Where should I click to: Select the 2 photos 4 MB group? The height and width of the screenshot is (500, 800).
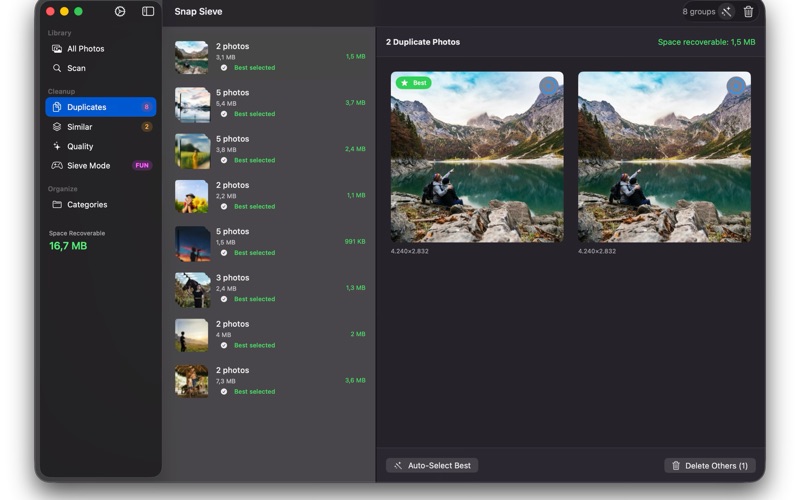click(x=270, y=335)
